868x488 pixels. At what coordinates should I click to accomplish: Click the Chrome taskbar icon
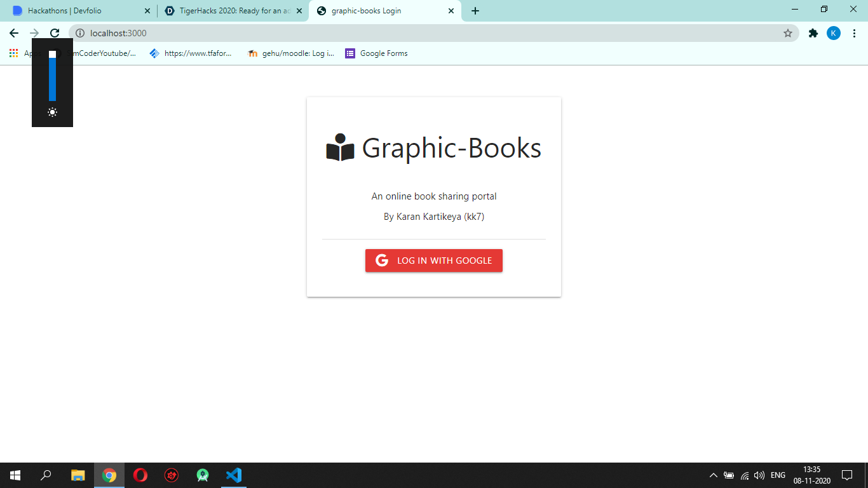109,475
